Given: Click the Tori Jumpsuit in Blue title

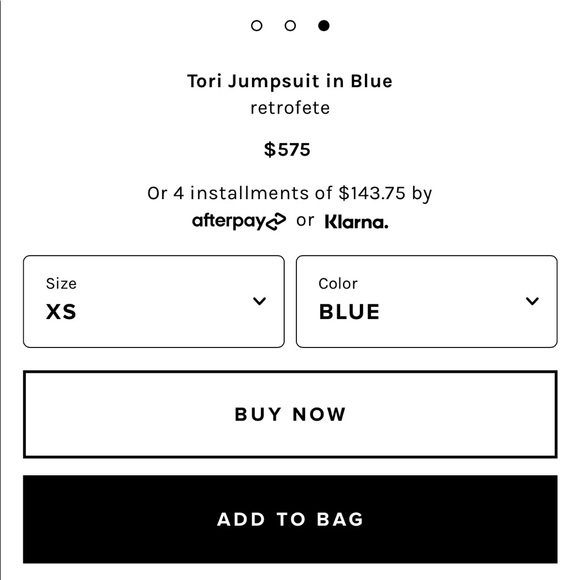Looking at the screenshot, I should [x=290, y=81].
